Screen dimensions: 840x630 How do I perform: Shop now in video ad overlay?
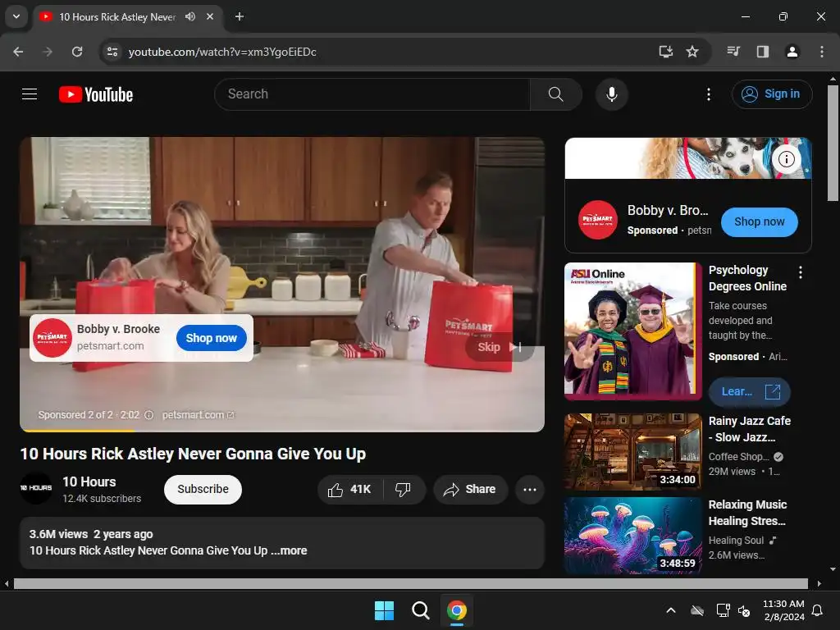pos(211,338)
